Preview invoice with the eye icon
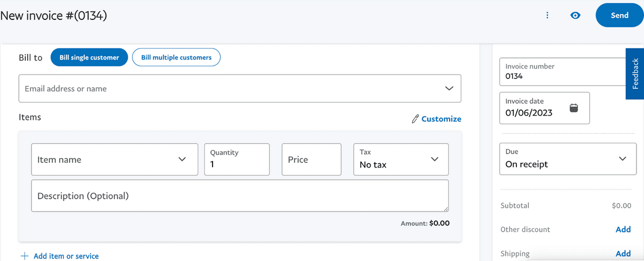This screenshot has width=644, height=261. 575,16
